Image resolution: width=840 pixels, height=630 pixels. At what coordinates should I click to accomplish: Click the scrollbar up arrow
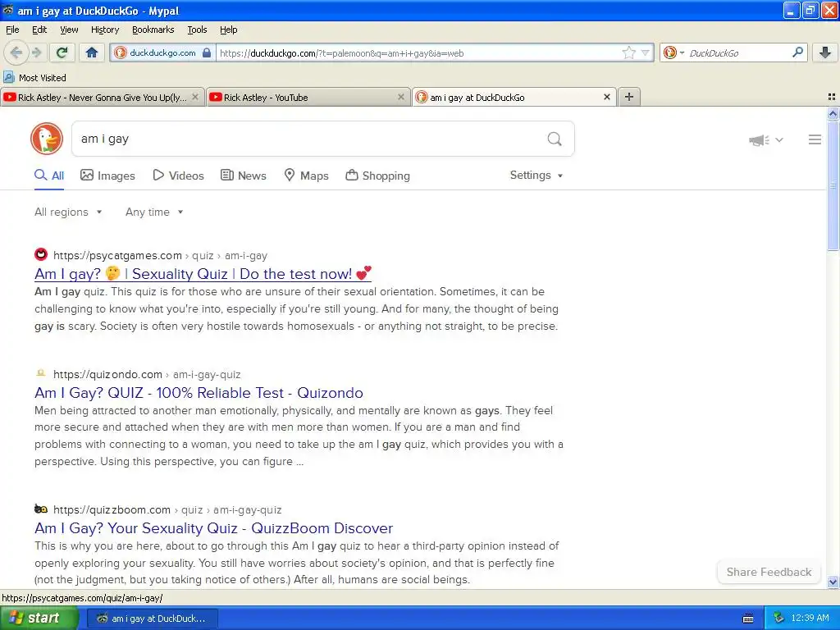833,113
